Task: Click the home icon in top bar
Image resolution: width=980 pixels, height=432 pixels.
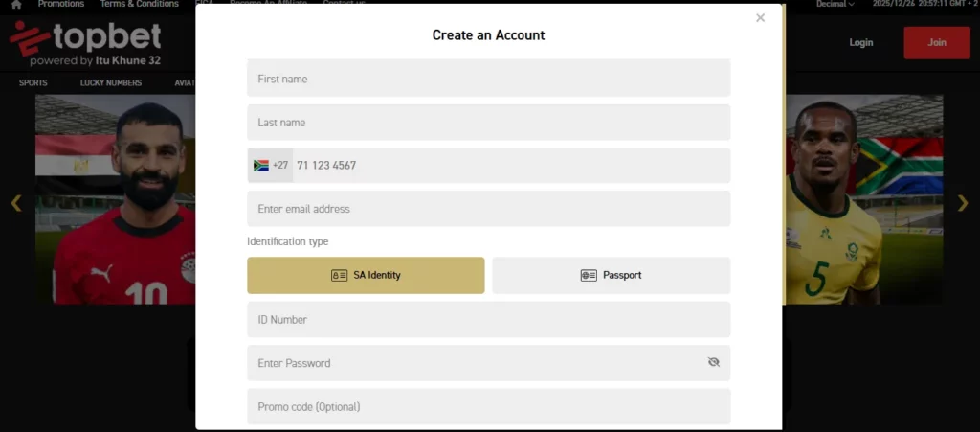Action: (16, 4)
